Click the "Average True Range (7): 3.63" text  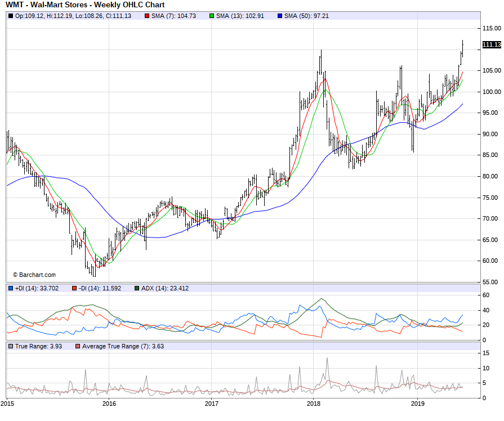click(x=123, y=346)
